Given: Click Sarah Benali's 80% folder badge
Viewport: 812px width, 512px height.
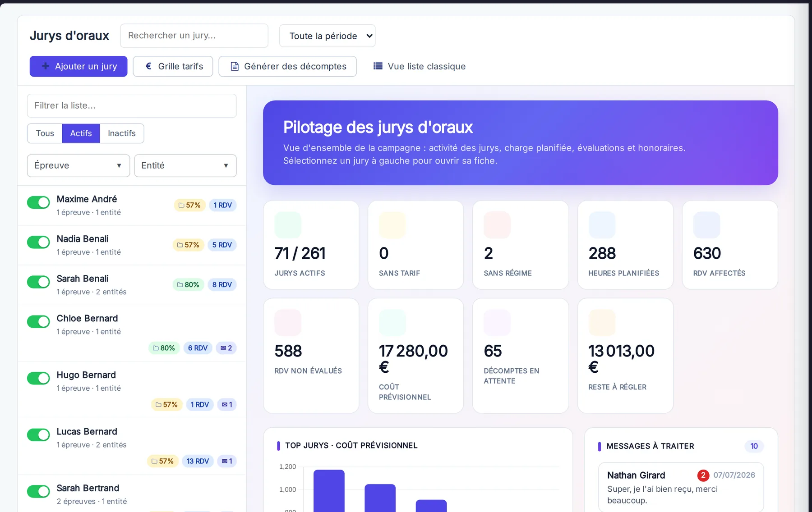Looking at the screenshot, I should [x=188, y=284].
